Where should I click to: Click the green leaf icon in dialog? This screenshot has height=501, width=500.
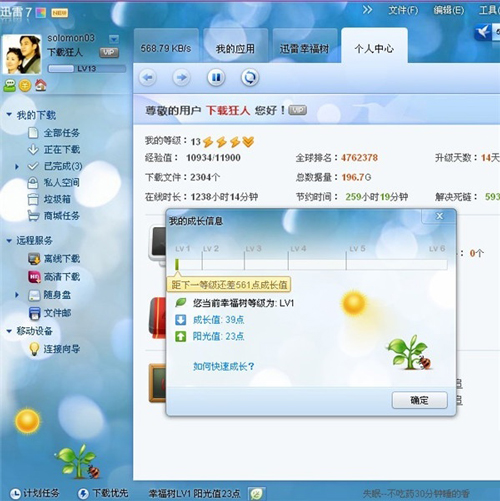pyautogui.click(x=181, y=302)
